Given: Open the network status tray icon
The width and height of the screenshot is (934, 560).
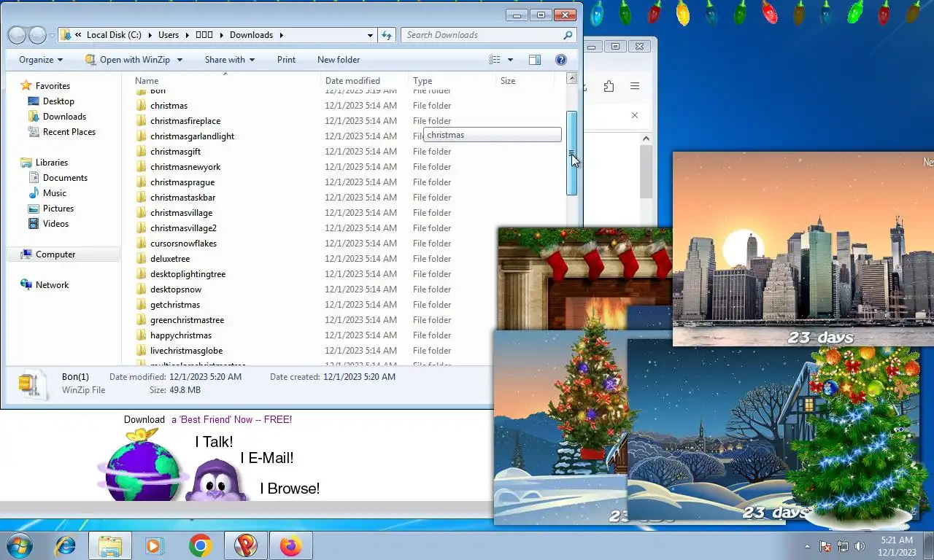Looking at the screenshot, I should click(x=843, y=546).
